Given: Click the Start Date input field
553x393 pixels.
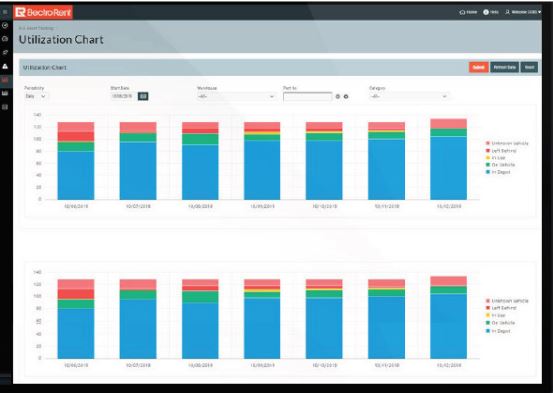Looking at the screenshot, I should tap(122, 96).
